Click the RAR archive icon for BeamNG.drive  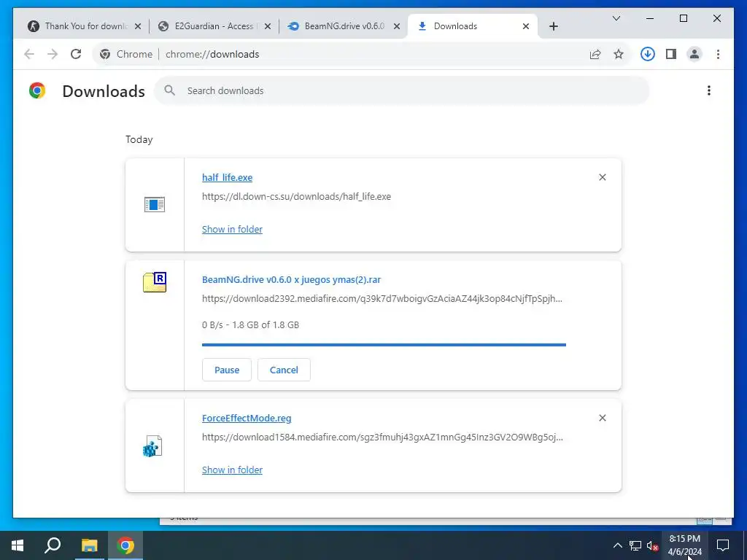click(x=155, y=282)
